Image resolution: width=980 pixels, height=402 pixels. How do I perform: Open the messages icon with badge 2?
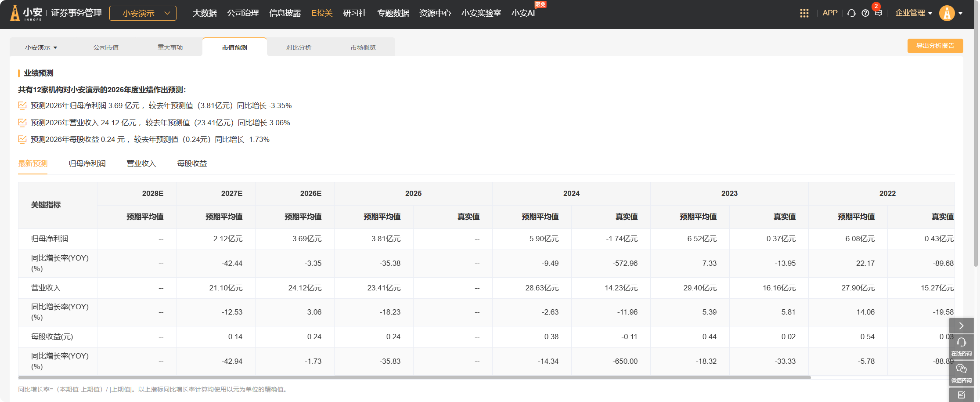click(x=878, y=13)
